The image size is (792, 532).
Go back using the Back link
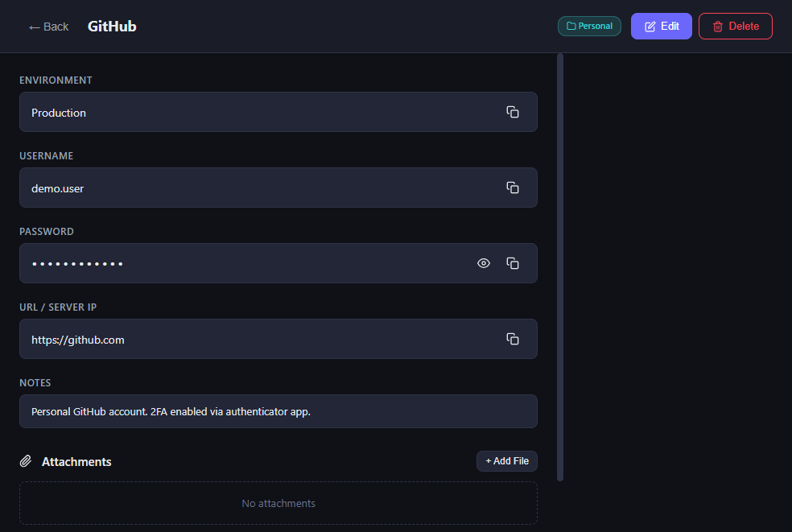pos(48,27)
